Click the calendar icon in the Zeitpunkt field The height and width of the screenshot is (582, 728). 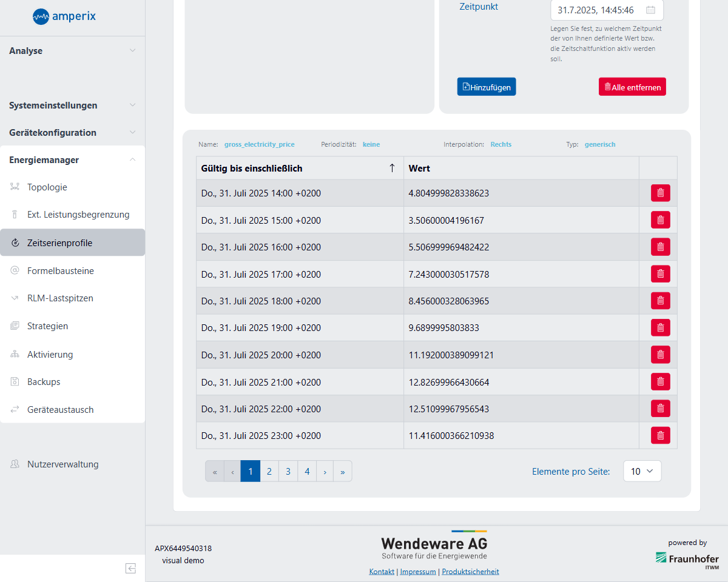pos(650,10)
